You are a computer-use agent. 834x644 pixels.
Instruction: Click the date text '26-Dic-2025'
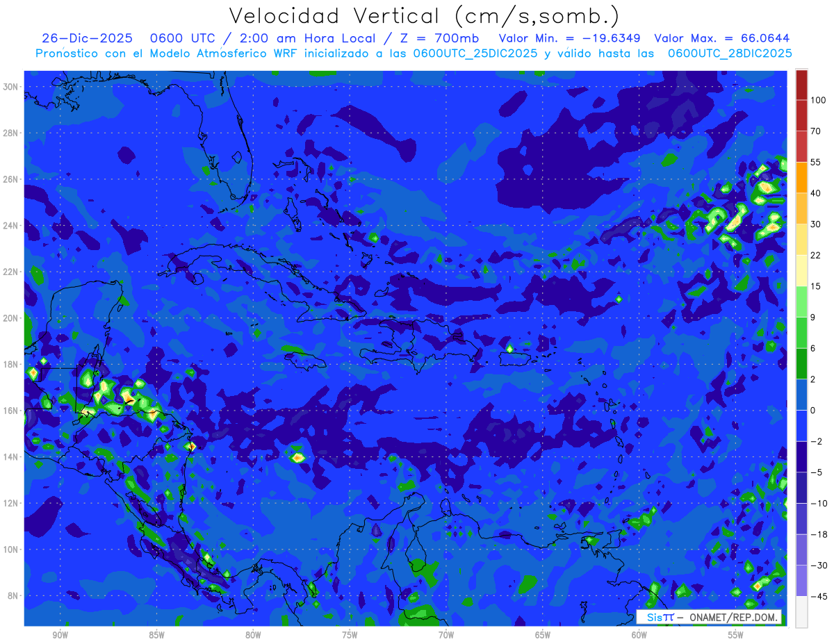(87, 38)
